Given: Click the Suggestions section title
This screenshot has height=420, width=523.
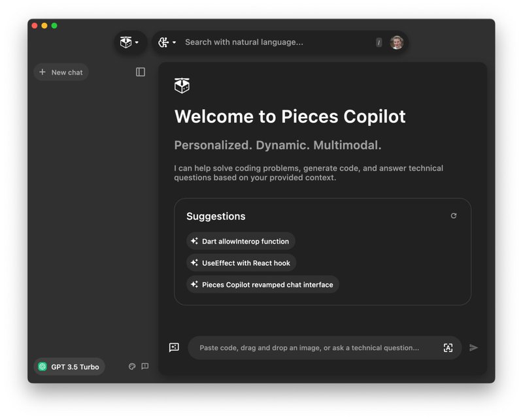Looking at the screenshot, I should click(x=216, y=216).
